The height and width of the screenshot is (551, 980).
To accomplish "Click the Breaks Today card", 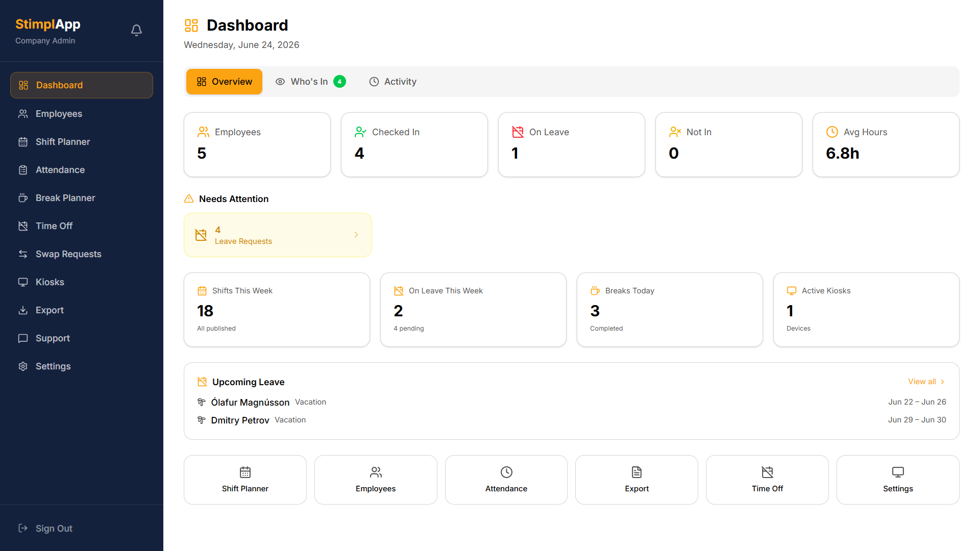I will (670, 310).
